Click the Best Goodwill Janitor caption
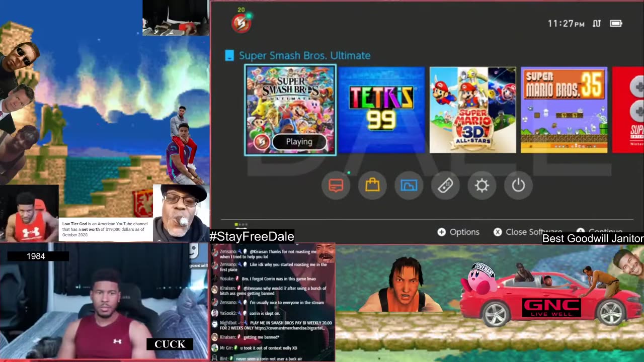Image resolution: width=644 pixels, height=362 pixels. (x=593, y=238)
